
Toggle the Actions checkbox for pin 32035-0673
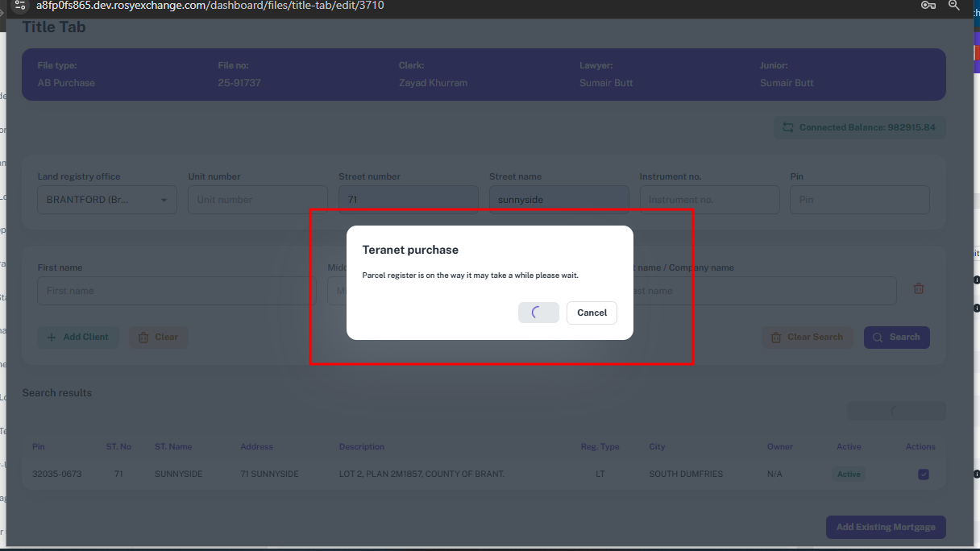(923, 474)
